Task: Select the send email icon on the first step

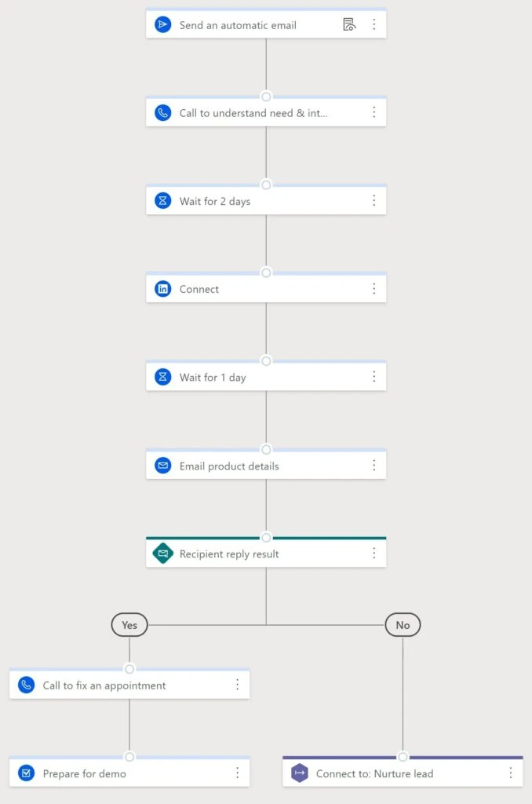Action: click(x=163, y=24)
